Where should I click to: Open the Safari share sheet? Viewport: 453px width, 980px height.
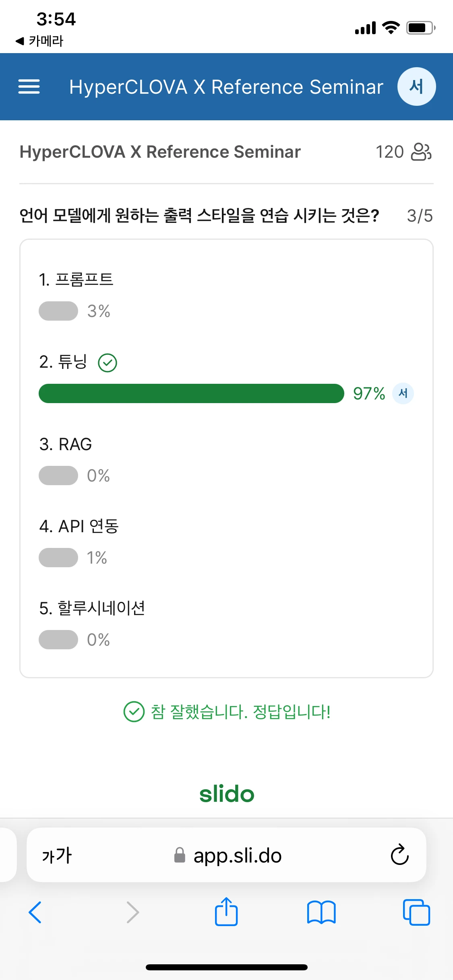tap(226, 912)
